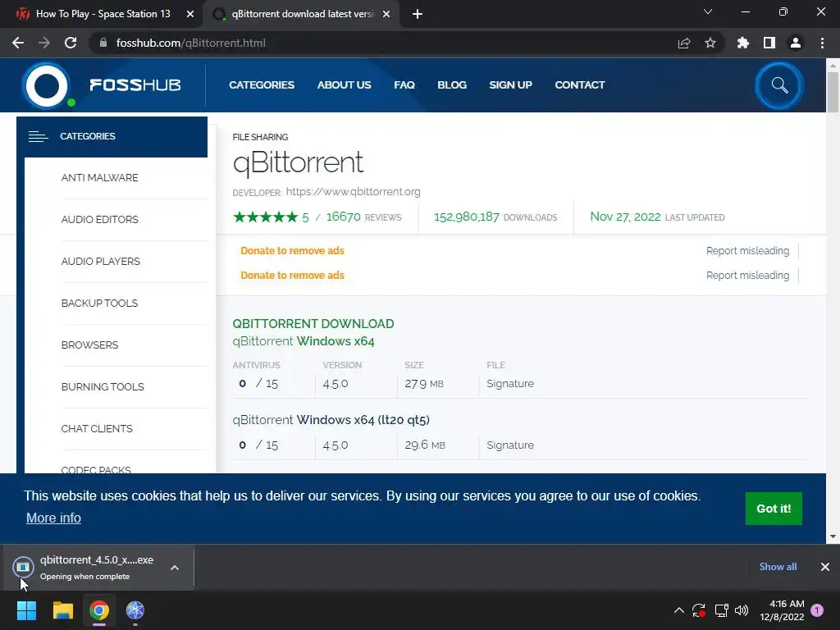
Task: Click the blue globe app on taskbar
Action: point(135,610)
